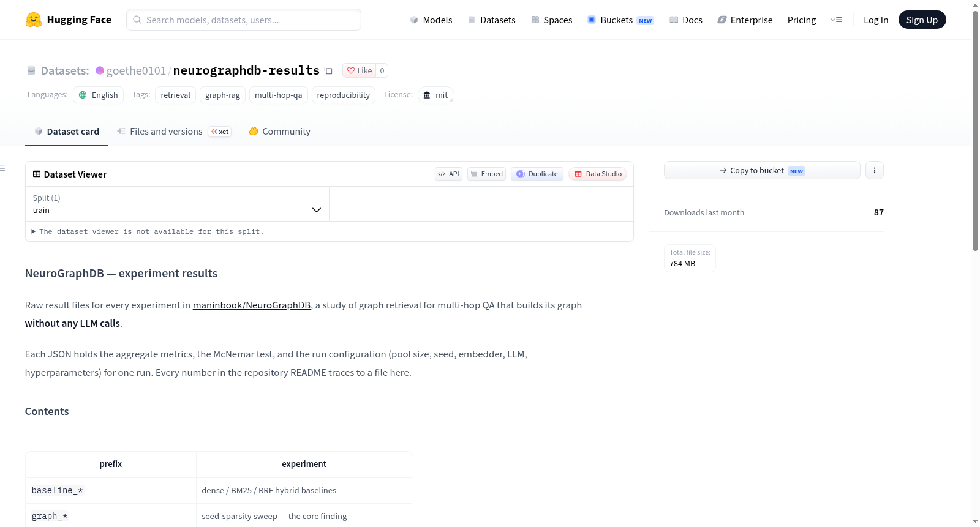
Task: Click the Log In link
Action: click(876, 20)
